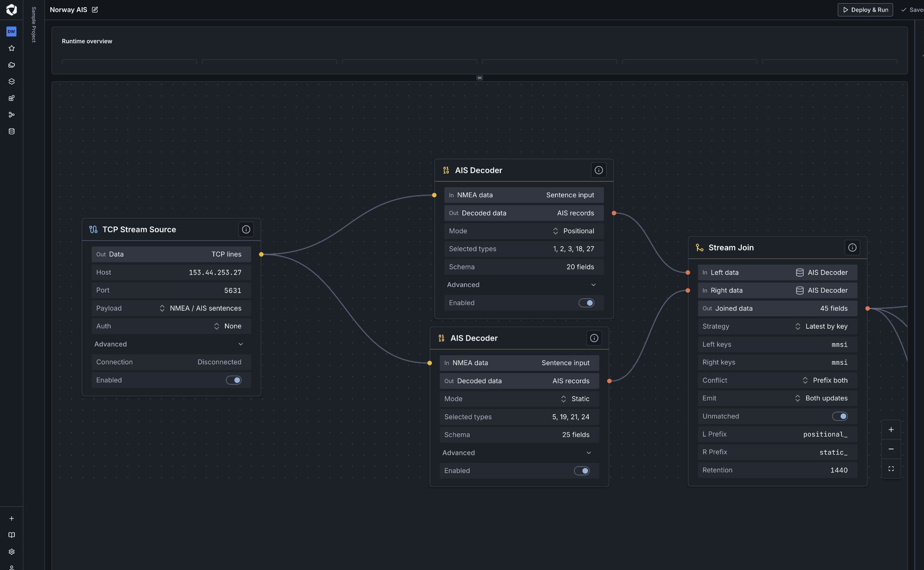Image resolution: width=924 pixels, height=570 pixels.
Task: Edit the Retention value 1440
Action: (x=777, y=470)
